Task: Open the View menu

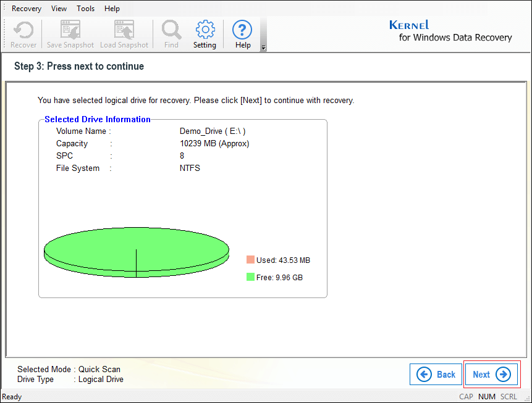Action: [x=59, y=9]
